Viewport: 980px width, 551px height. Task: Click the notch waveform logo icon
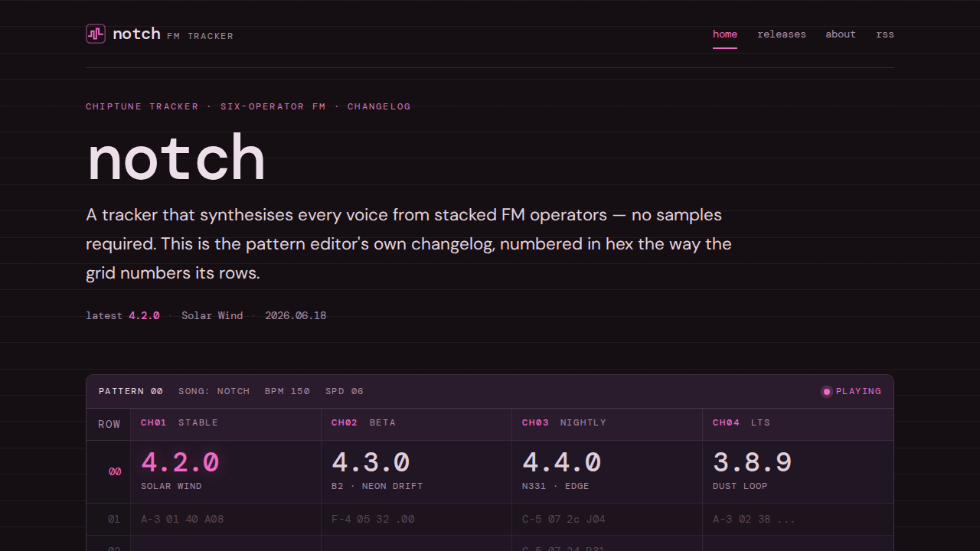[x=96, y=34]
